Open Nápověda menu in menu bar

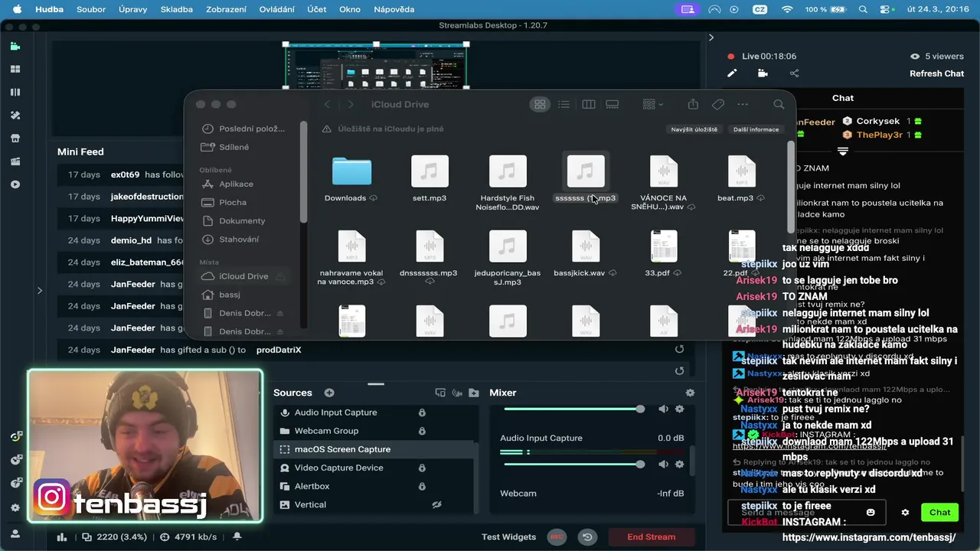click(394, 9)
